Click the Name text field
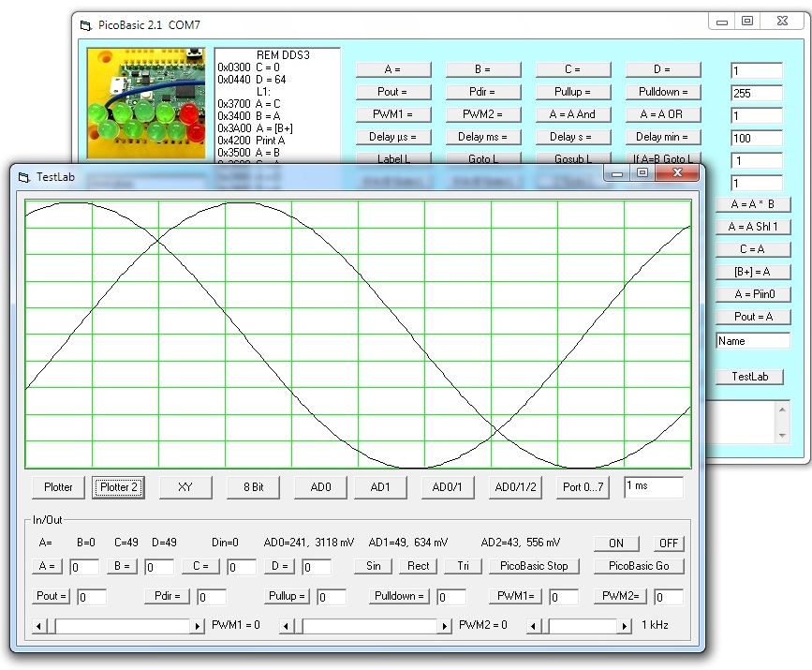Image resolution: width=812 pixels, height=670 pixels. click(752, 341)
